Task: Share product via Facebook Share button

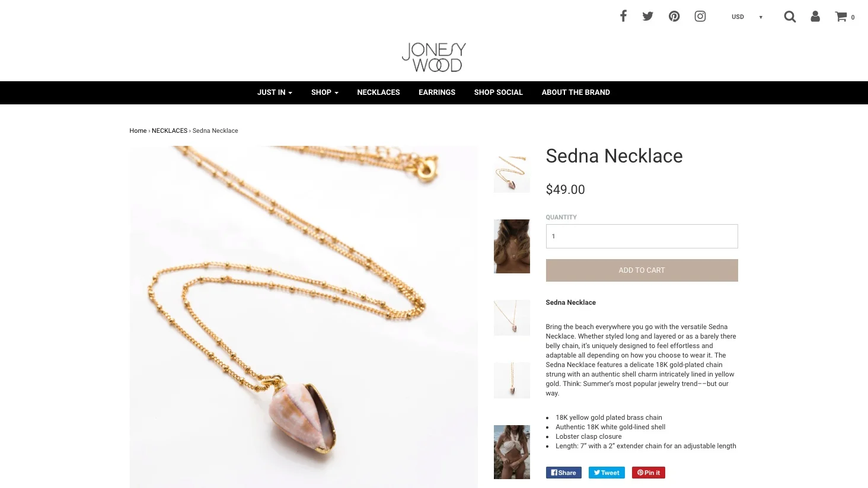Action: (563, 473)
